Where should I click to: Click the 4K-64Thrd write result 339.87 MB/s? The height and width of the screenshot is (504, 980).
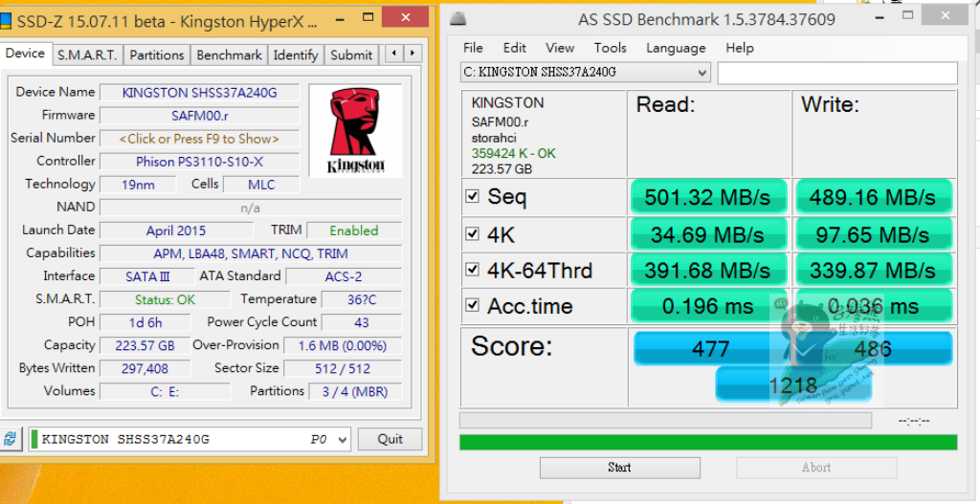tap(873, 271)
